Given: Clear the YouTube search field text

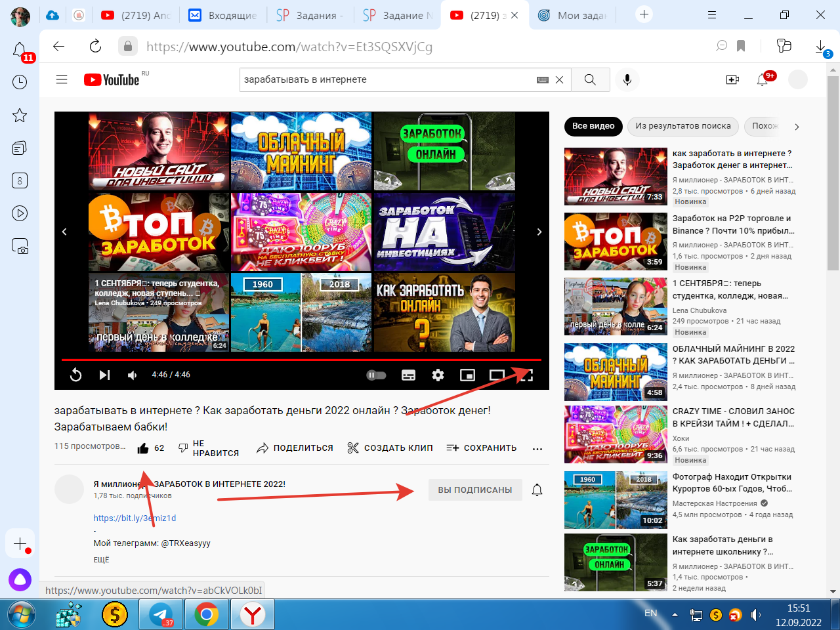Looking at the screenshot, I should pyautogui.click(x=559, y=79).
